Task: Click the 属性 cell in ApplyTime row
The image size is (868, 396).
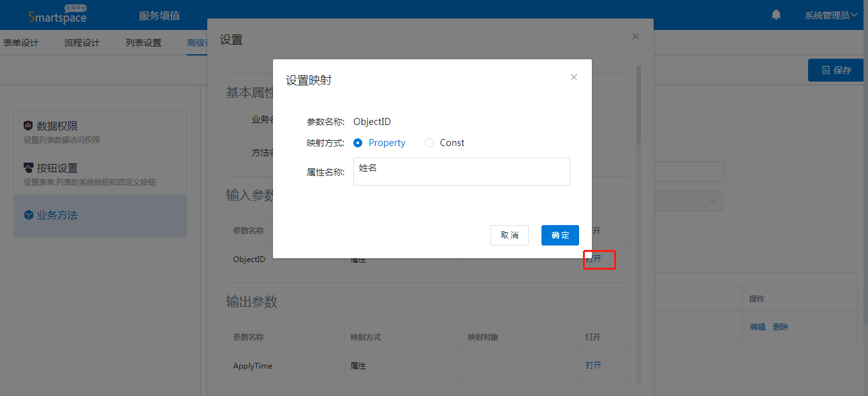Action: coord(402,366)
